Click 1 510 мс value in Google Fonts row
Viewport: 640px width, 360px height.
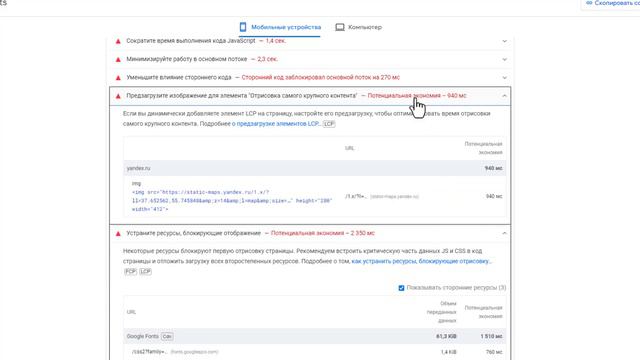pos(491,336)
